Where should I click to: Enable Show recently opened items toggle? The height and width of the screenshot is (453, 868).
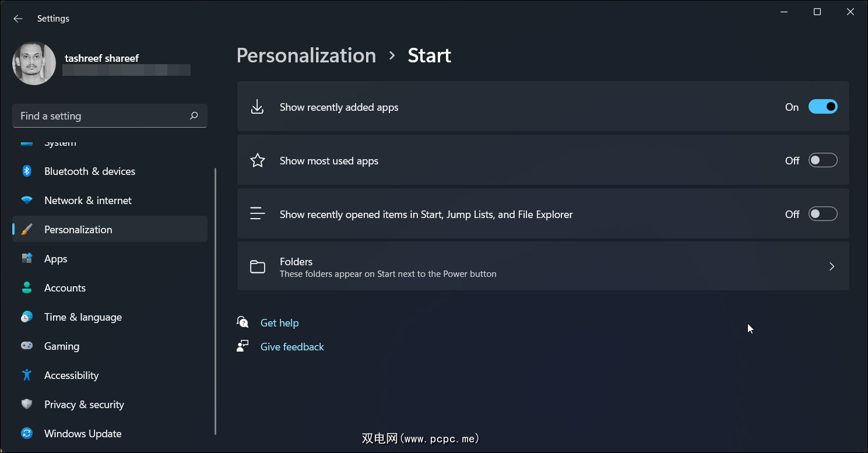point(823,214)
